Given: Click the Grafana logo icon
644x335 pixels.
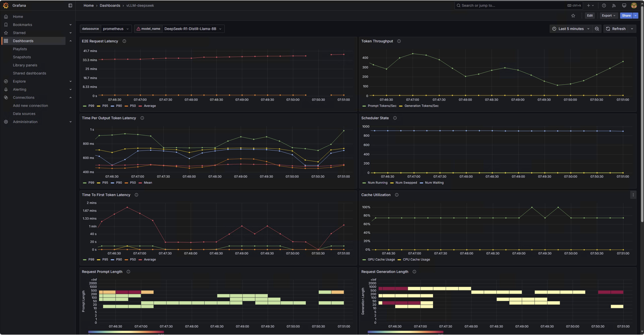Looking at the screenshot, I should (x=6, y=5).
